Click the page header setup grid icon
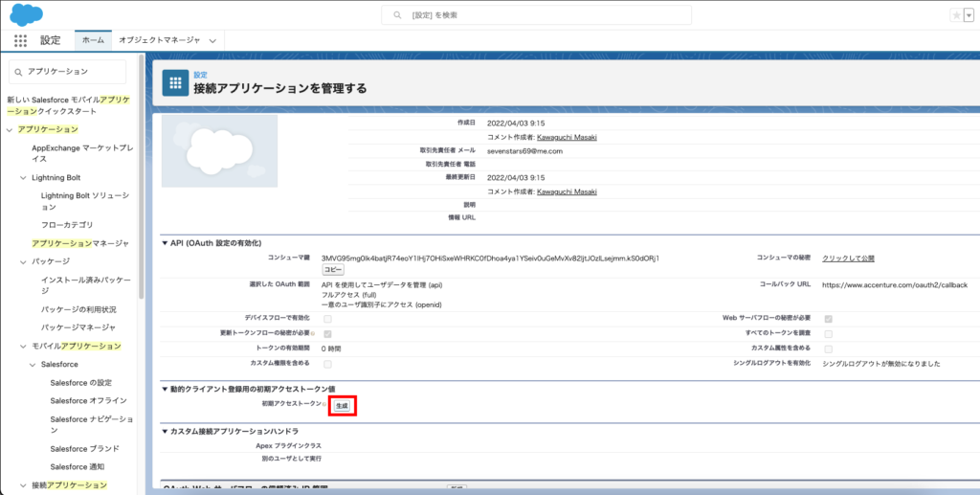 [x=175, y=83]
